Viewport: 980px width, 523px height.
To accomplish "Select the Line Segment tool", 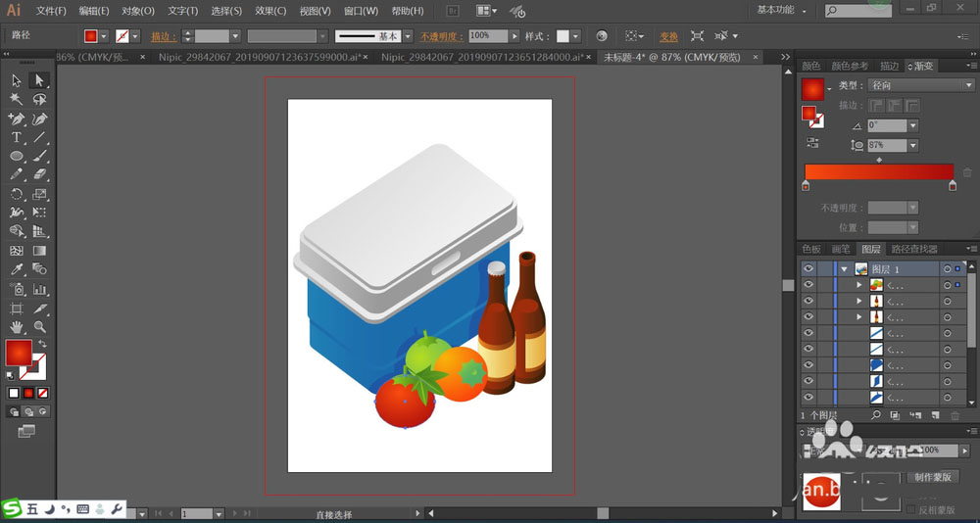I will (39, 137).
